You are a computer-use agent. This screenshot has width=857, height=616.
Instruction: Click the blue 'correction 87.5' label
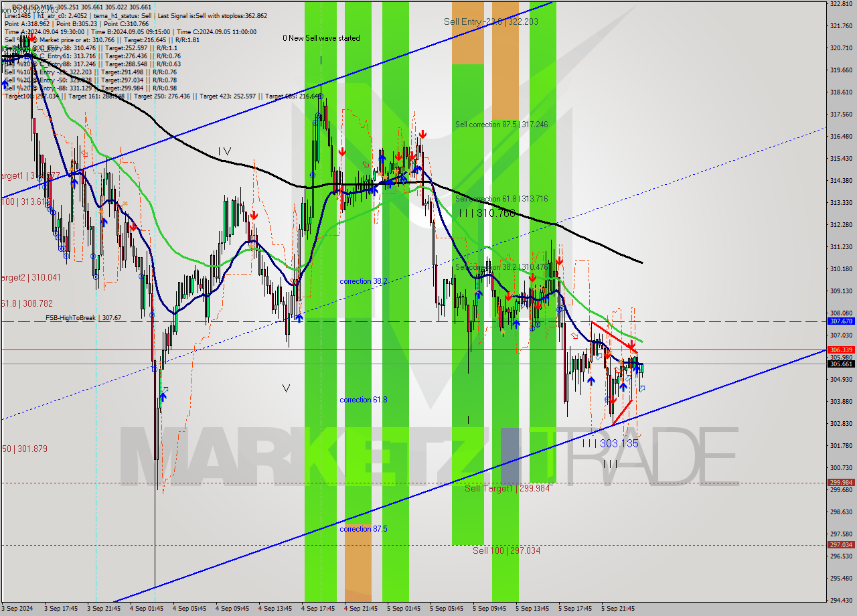point(363,529)
